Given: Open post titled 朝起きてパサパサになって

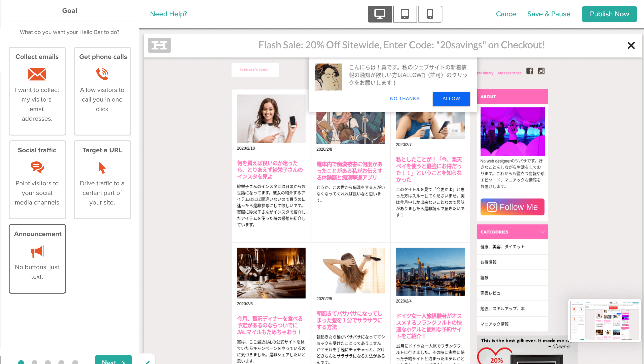Looking at the screenshot, I should [349, 320].
